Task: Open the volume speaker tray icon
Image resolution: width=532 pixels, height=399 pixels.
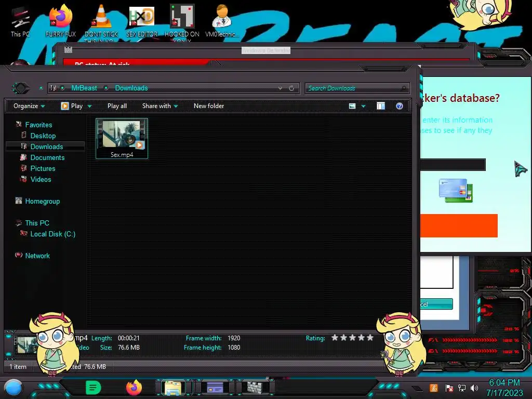Action: pyautogui.click(x=474, y=388)
